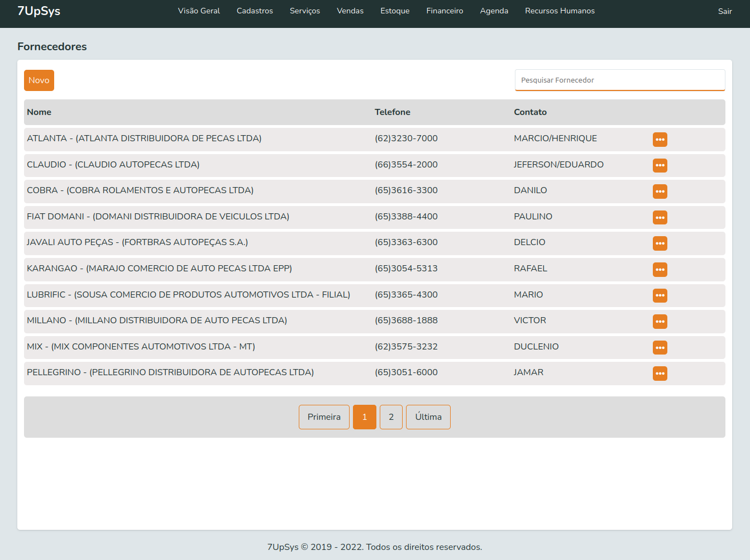Select contact name VICTOR

click(x=530, y=320)
